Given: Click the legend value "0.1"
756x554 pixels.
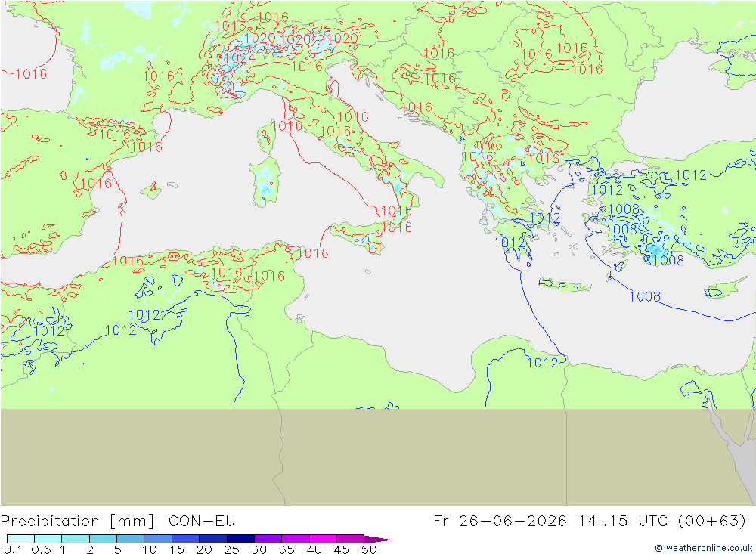Looking at the screenshot, I should (13, 549).
